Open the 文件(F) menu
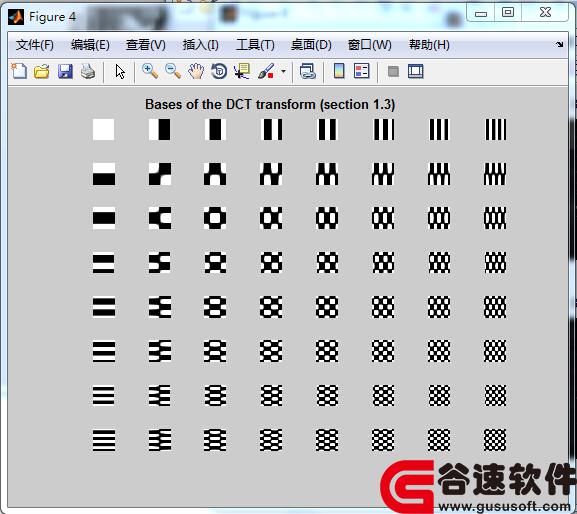The width and height of the screenshot is (577, 514). point(35,45)
